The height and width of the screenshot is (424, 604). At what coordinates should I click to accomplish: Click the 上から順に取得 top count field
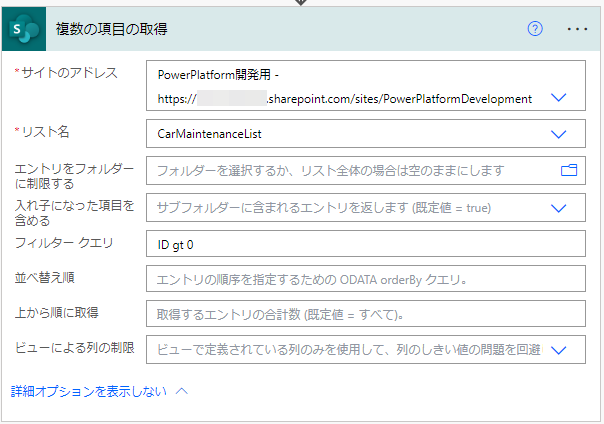click(366, 314)
